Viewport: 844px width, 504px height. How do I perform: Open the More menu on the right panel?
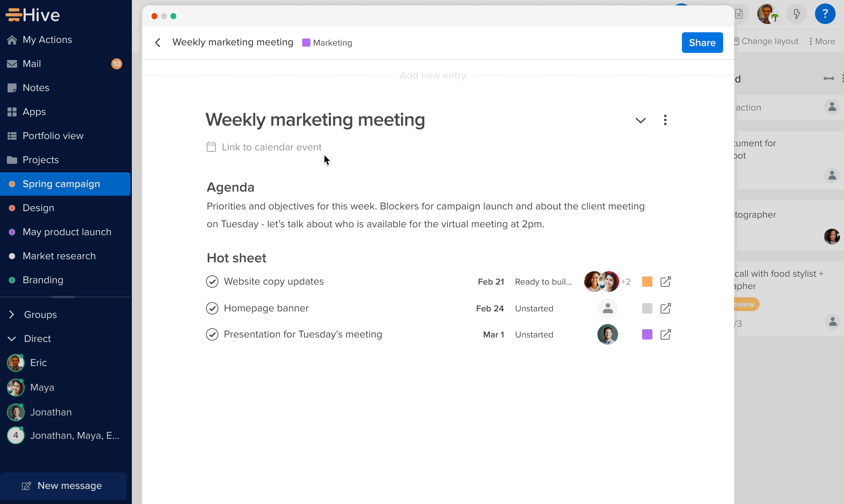[x=821, y=41]
